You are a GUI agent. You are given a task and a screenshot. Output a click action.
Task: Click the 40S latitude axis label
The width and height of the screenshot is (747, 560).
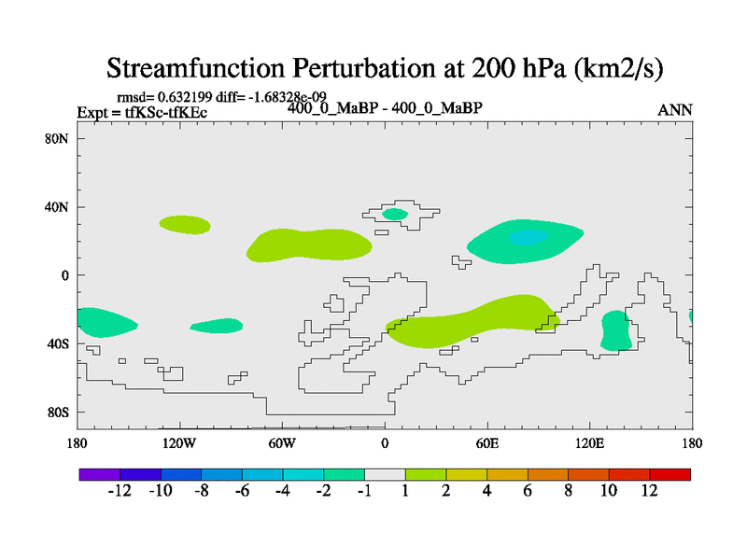tap(59, 343)
